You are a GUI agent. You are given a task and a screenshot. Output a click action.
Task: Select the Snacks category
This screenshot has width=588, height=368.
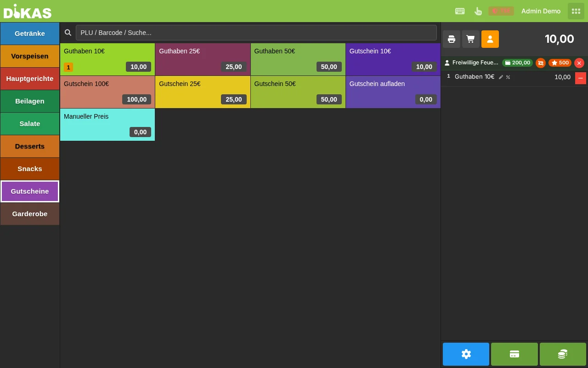(30, 169)
